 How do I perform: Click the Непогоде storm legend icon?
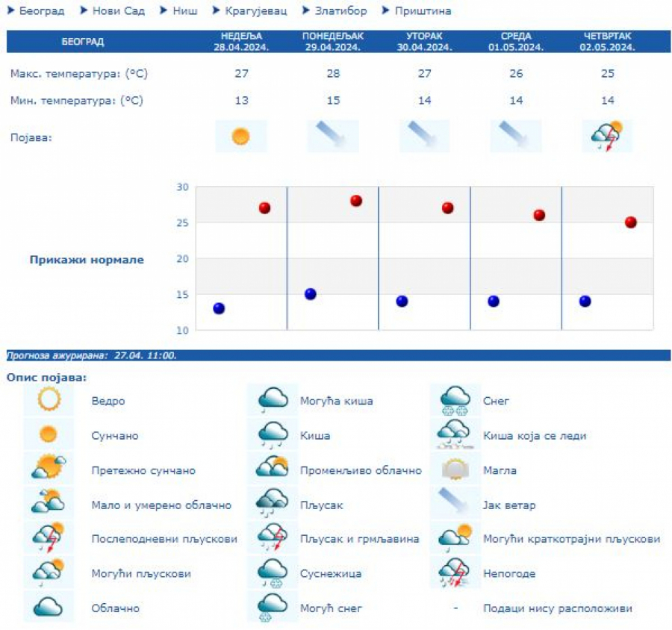pyautogui.click(x=455, y=573)
